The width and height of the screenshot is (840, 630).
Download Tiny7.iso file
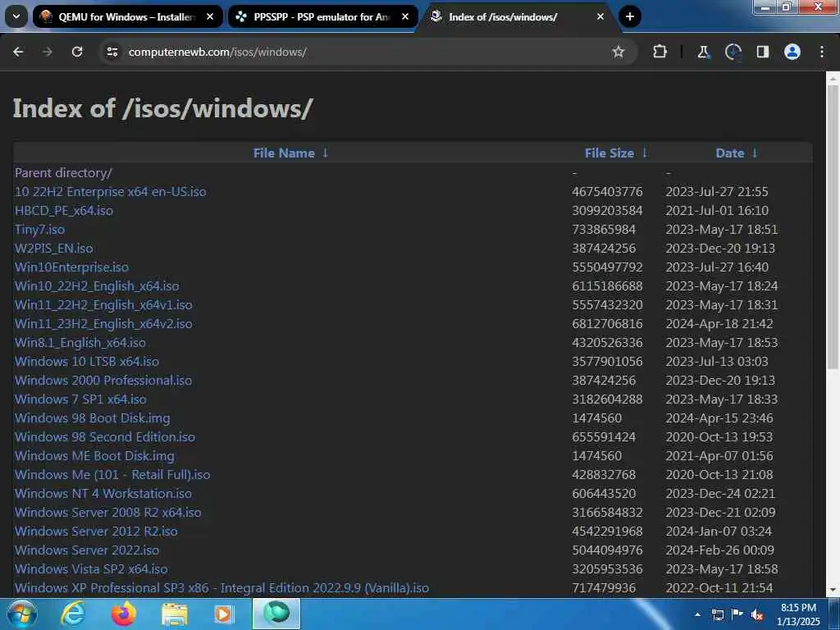pos(39,230)
